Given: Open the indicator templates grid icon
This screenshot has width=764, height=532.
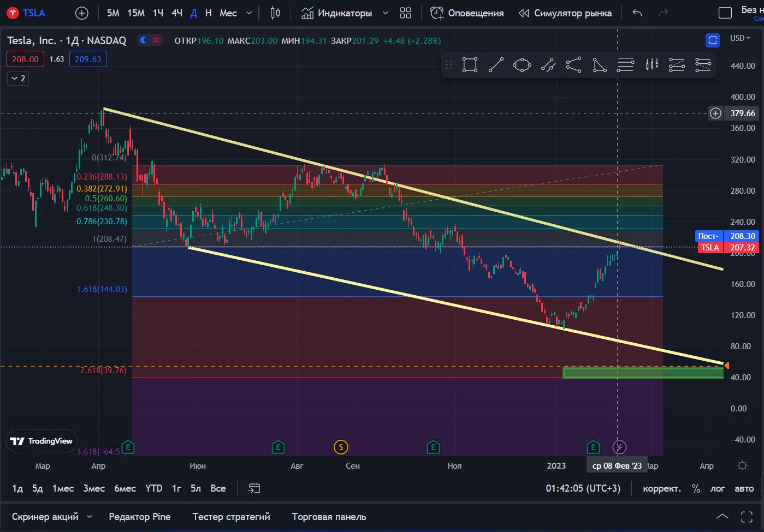Looking at the screenshot, I should [x=405, y=13].
